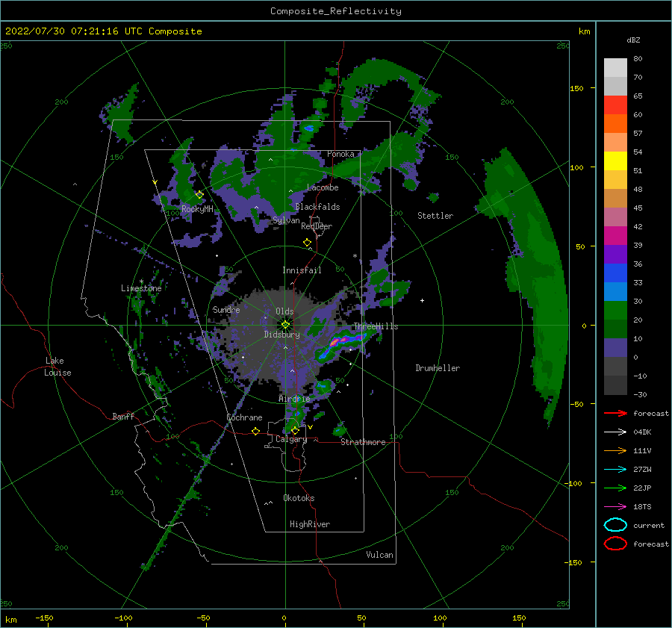672x628 pixels.
Task: Click the Composite_Reflectivity title
Action: pos(335,11)
